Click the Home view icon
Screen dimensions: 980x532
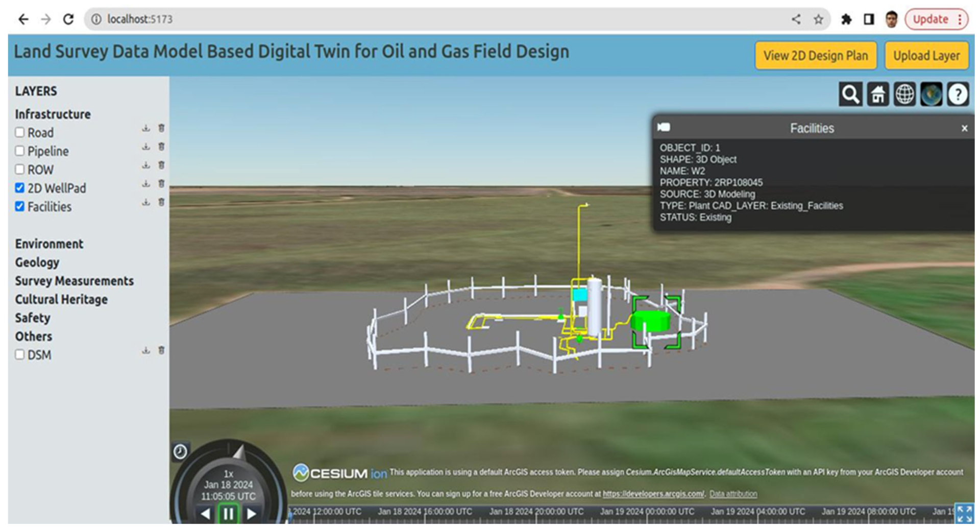click(x=877, y=94)
